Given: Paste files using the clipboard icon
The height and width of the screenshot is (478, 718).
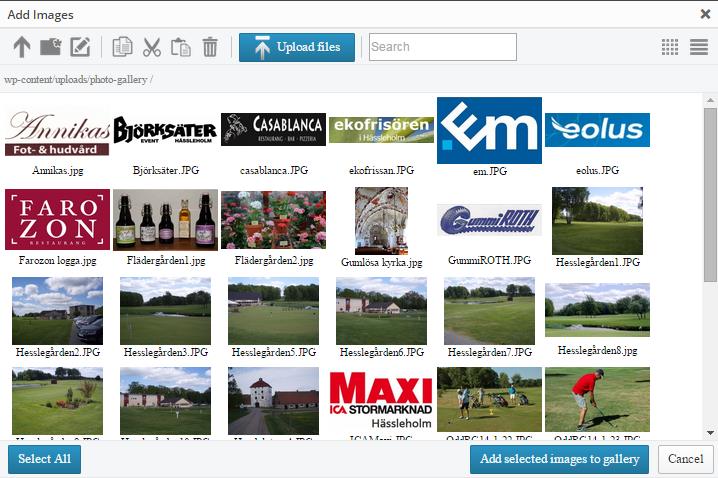Looking at the screenshot, I should (181, 47).
